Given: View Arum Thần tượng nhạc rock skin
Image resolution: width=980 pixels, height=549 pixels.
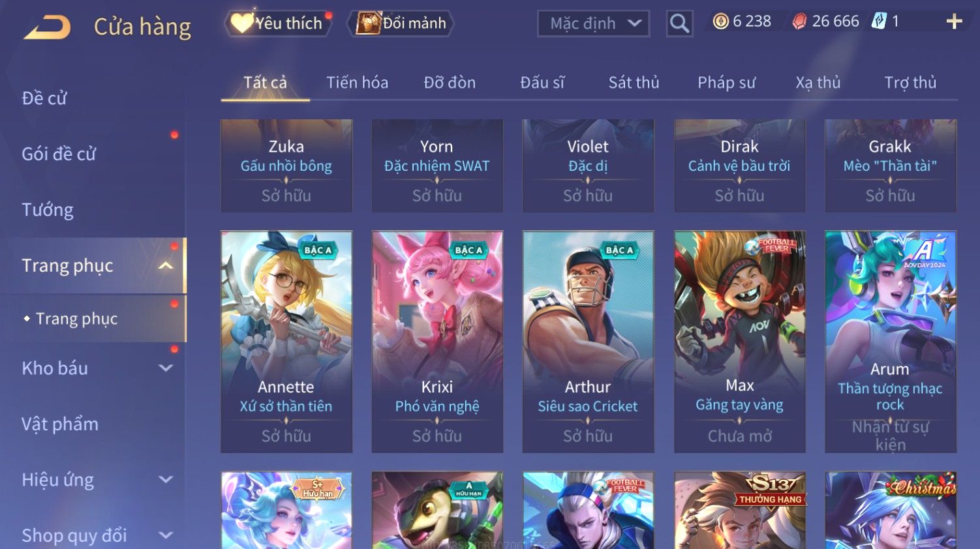Looking at the screenshot, I should [x=891, y=342].
